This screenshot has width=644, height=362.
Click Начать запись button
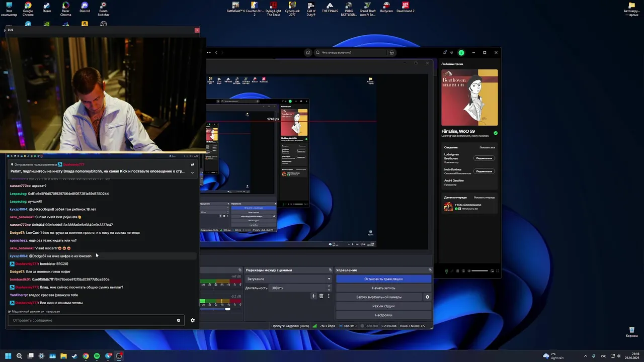pyautogui.click(x=383, y=288)
